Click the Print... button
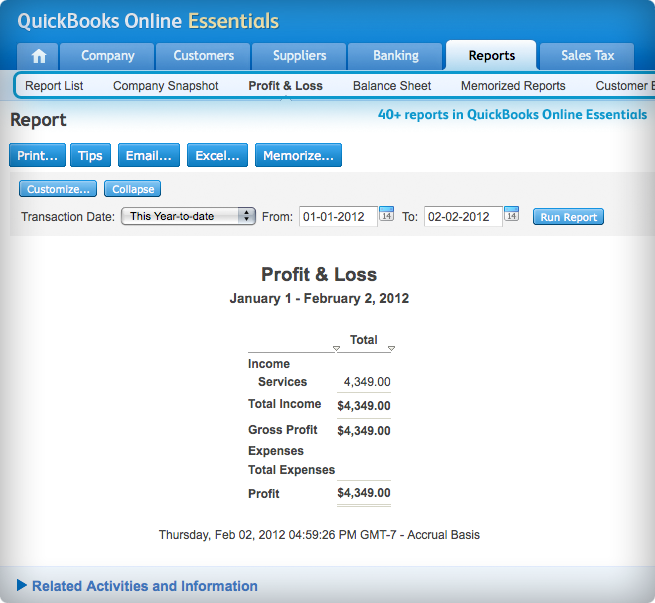The height and width of the screenshot is (603, 655). pyautogui.click(x=37, y=155)
